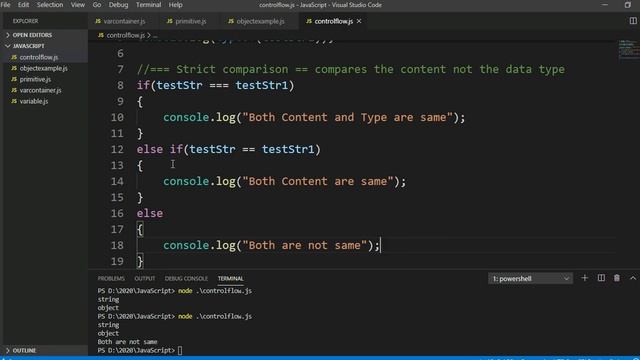The image size is (640, 360).
Task: Open the File menu
Action: 5,5
